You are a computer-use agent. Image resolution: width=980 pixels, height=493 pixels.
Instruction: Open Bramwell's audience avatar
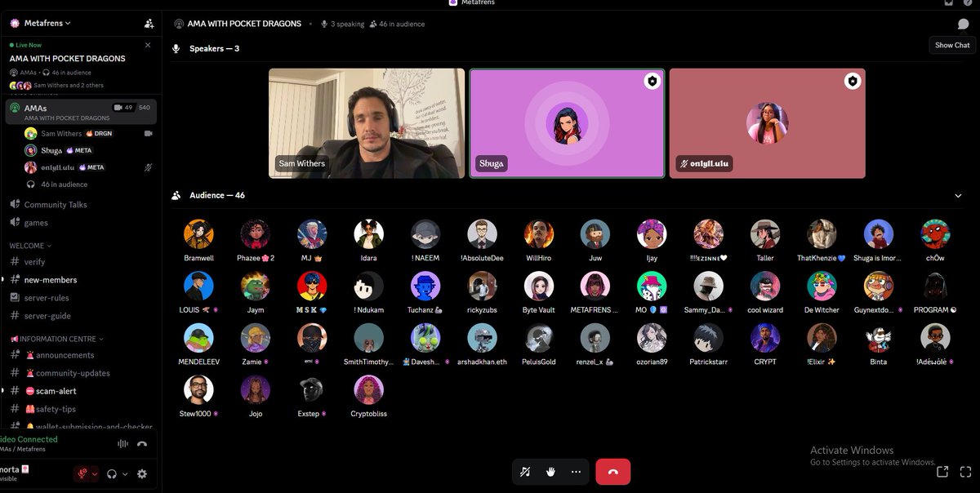click(x=199, y=234)
